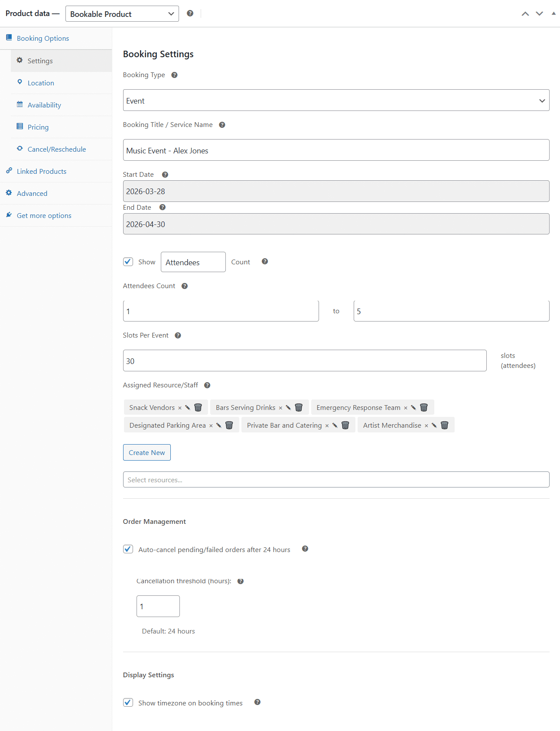Click the Create New resource button

click(x=147, y=452)
